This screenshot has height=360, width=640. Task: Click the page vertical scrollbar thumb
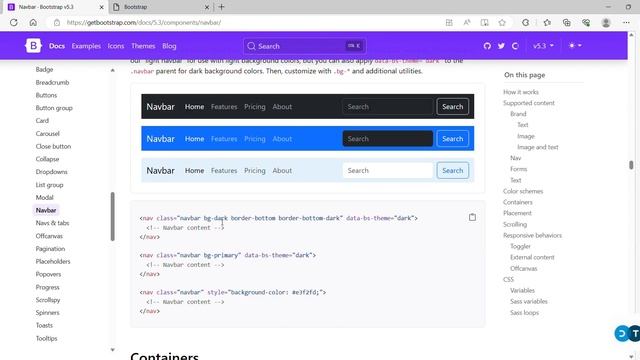[x=631, y=165]
